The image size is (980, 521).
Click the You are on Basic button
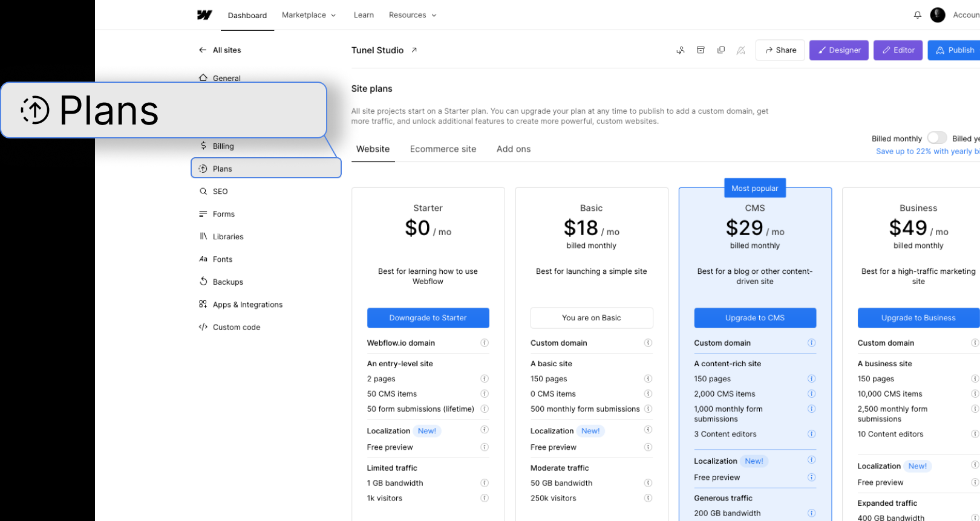click(x=592, y=318)
